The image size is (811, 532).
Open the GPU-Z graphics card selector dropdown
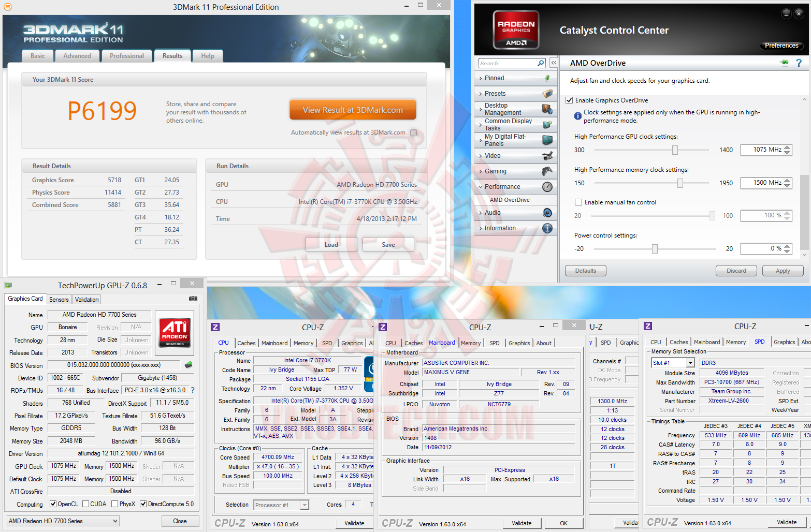pos(63,521)
